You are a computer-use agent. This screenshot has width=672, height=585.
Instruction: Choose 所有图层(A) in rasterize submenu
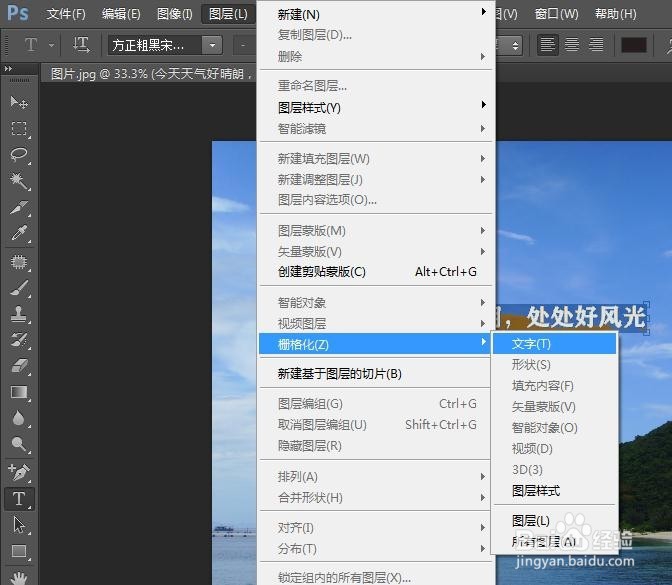(555, 542)
